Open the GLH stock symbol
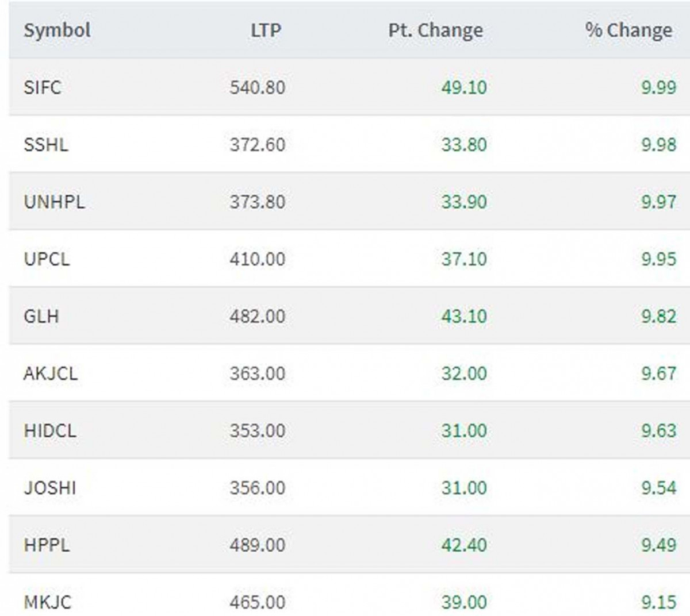 tap(41, 316)
